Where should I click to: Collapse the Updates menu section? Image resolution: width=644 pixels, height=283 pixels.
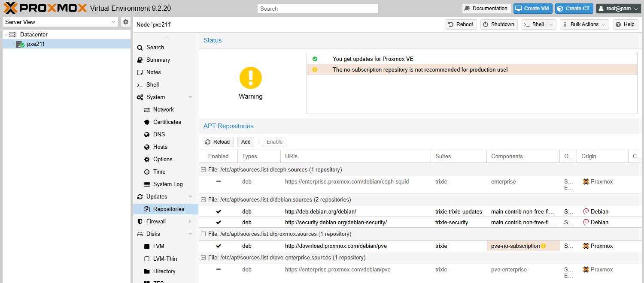tap(190, 197)
